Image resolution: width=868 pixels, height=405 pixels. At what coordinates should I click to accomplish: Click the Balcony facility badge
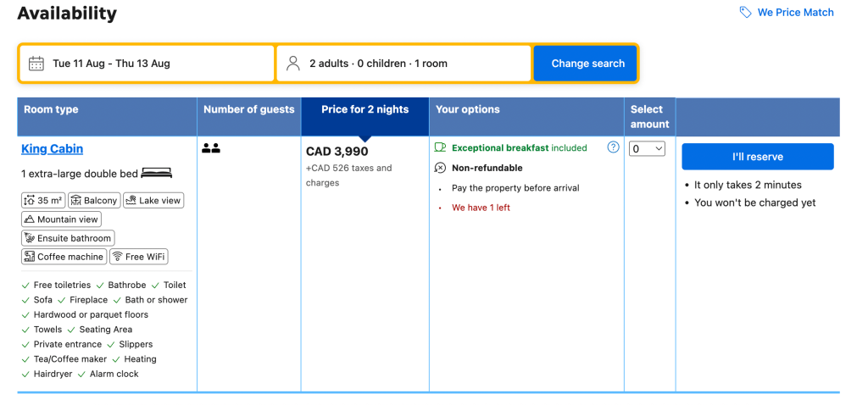coord(93,201)
